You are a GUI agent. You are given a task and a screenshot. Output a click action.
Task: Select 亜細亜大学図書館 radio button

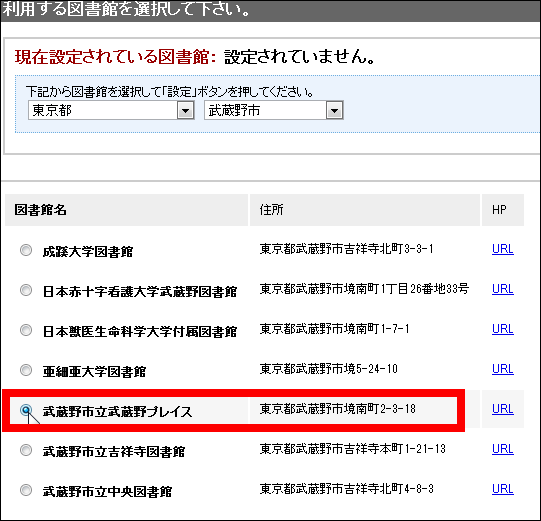(x=26, y=370)
